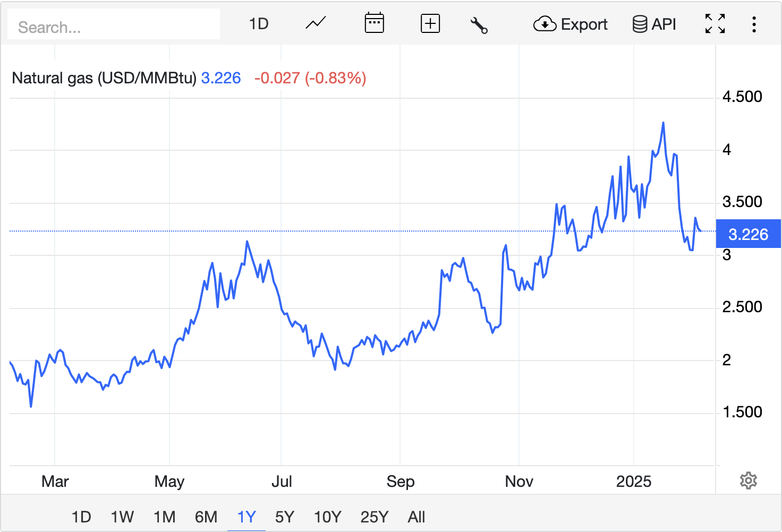This screenshot has width=782, height=532.
Task: Open the three-dot more options menu
Action: 754,24
